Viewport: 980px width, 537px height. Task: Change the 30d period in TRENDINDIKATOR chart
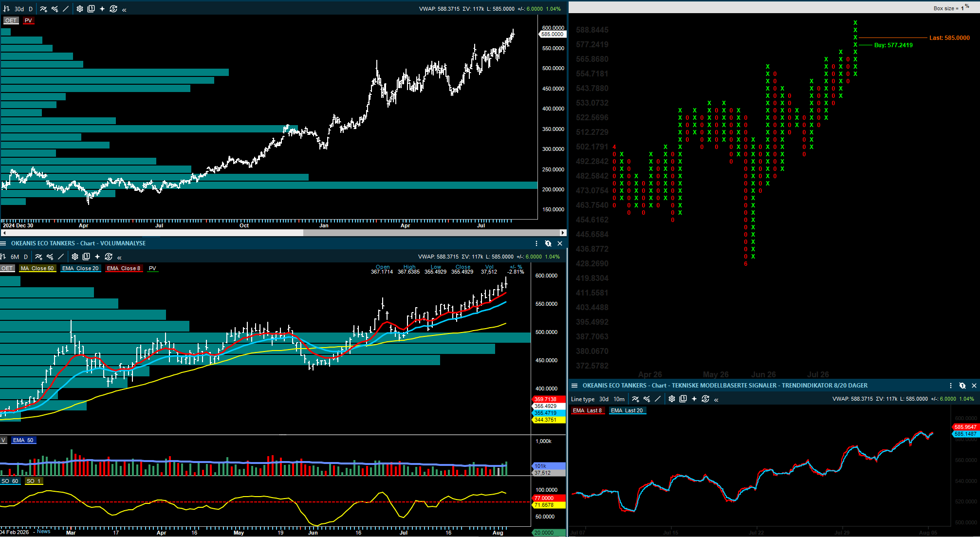(x=604, y=399)
